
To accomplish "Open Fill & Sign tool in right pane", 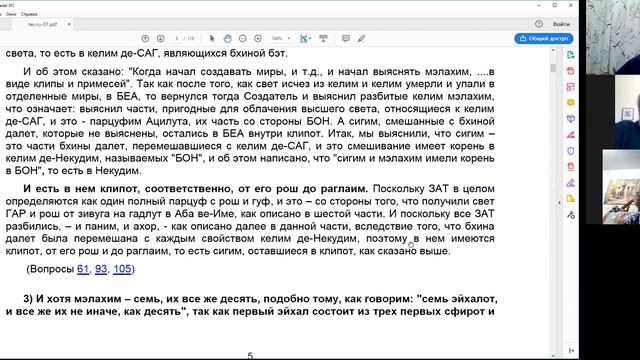I will [x=571, y=183].
